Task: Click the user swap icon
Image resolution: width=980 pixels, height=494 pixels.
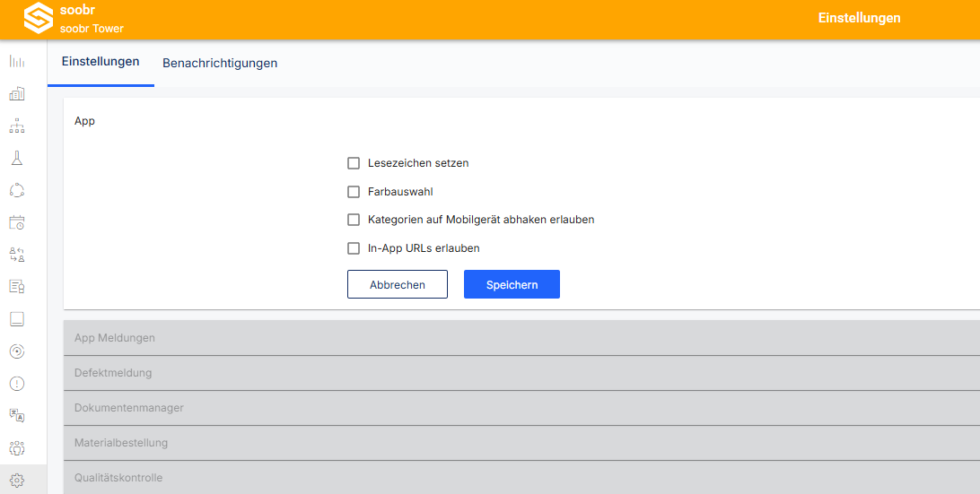Action: pos(17,255)
